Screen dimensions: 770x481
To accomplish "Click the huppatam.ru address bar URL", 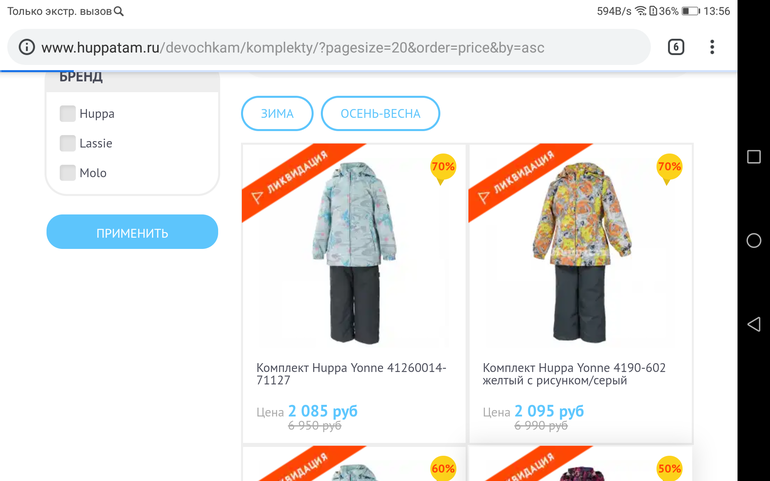I will (293, 48).
